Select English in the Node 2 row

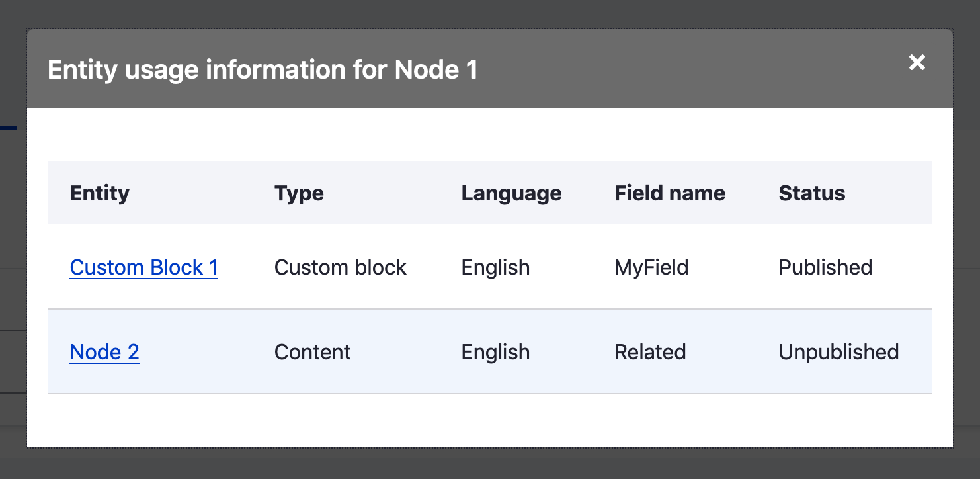pos(495,352)
